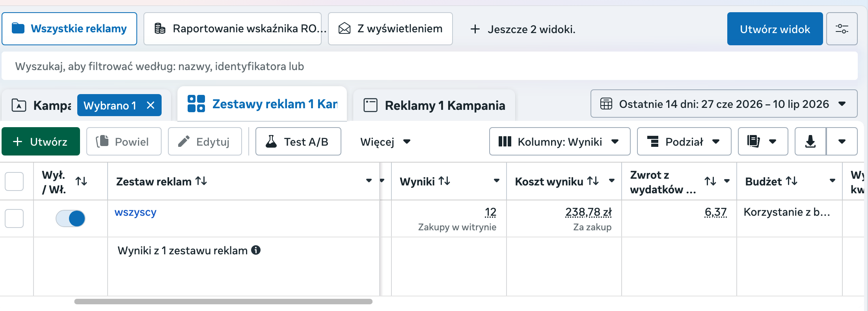Image resolution: width=868 pixels, height=311 pixels.
Task: Click the download export icon
Action: 810,141
